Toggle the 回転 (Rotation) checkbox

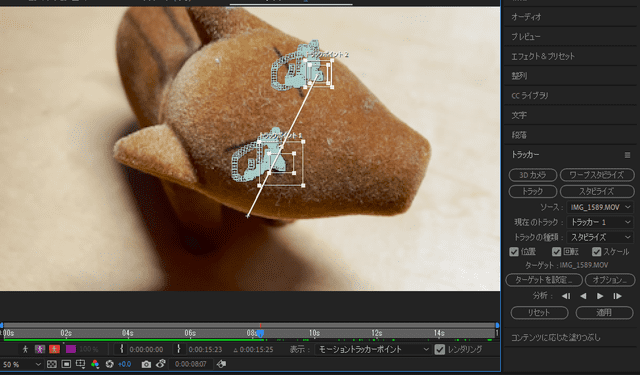(556, 252)
